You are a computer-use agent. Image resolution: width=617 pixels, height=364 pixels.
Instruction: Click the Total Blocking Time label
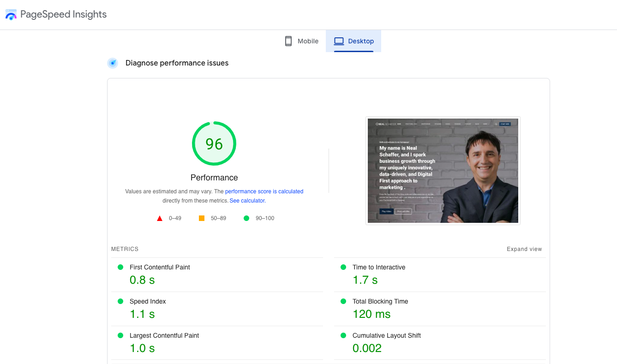pos(380,301)
